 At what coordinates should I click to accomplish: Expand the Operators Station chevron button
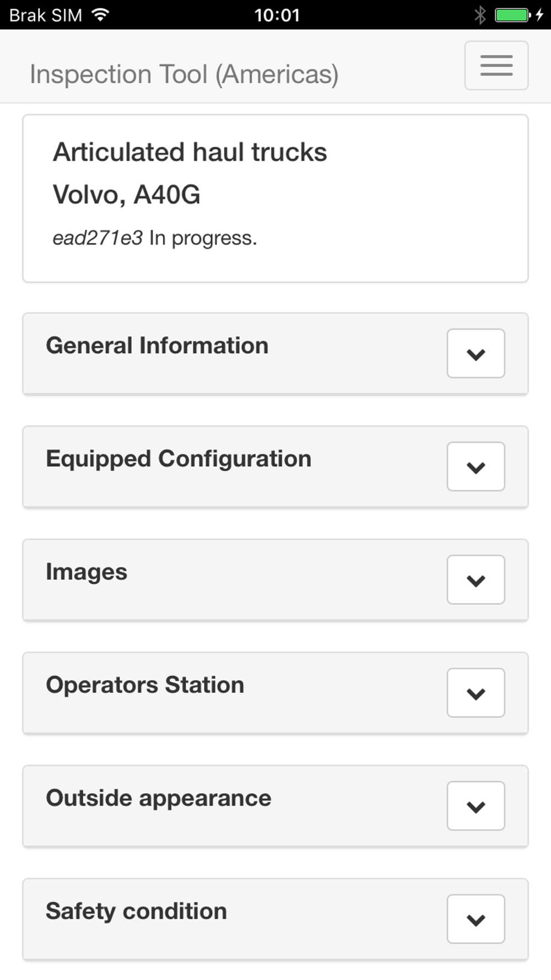click(476, 693)
